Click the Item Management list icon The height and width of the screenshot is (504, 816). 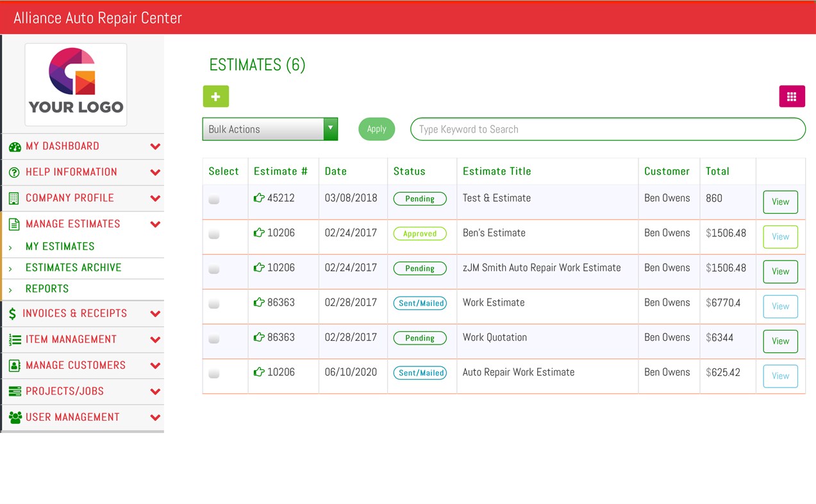click(x=15, y=339)
